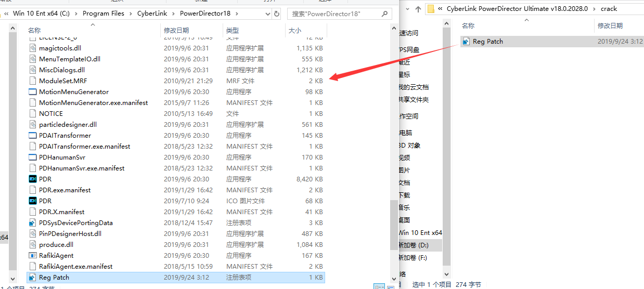This screenshot has width=644, height=289.
Task: Click folder icon in crack window address bar
Action: [431, 8]
